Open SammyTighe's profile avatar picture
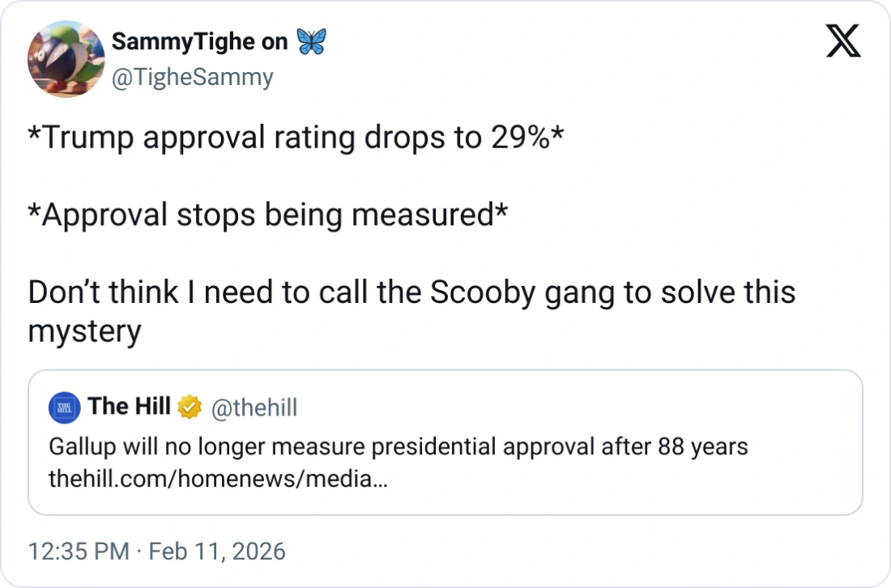891x588 pixels. [x=66, y=59]
